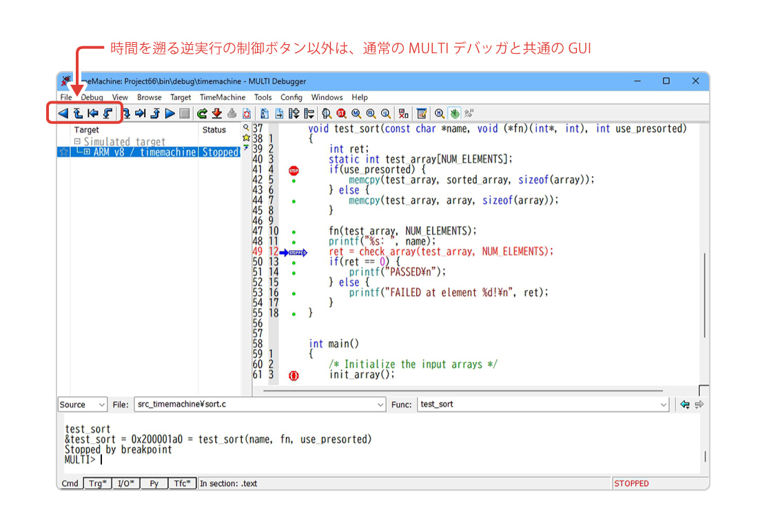
Task: Click the magnifier U view icon
Action: [386, 113]
